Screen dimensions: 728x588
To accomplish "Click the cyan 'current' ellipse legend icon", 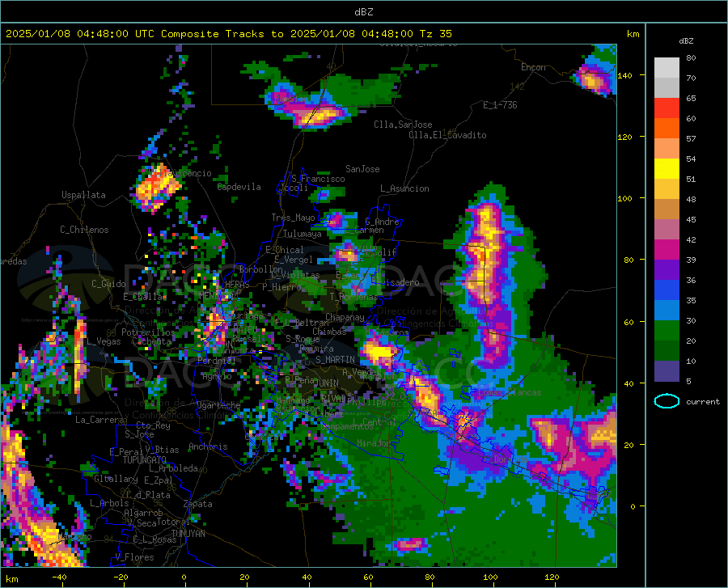I will [667, 401].
